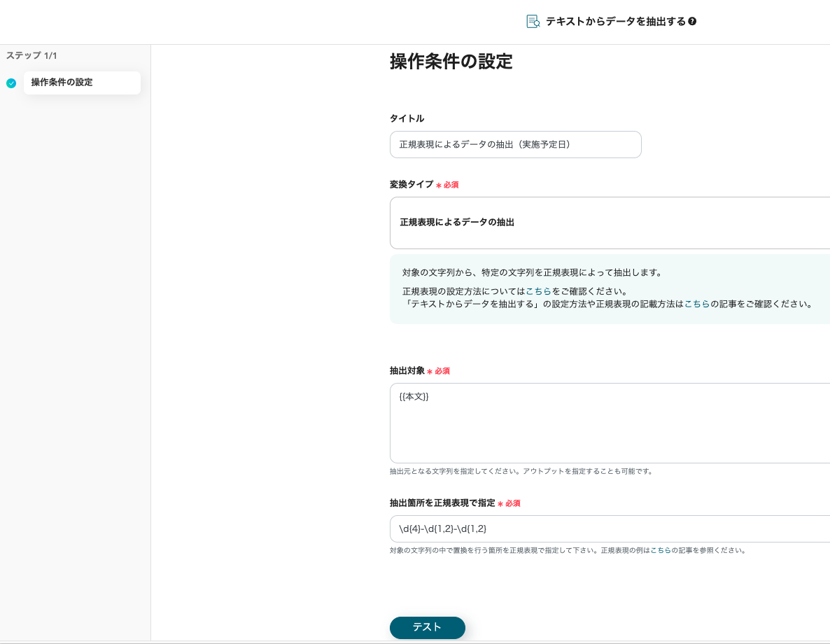Click the タイトル field label
The width and height of the screenshot is (830, 644).
pos(407,119)
